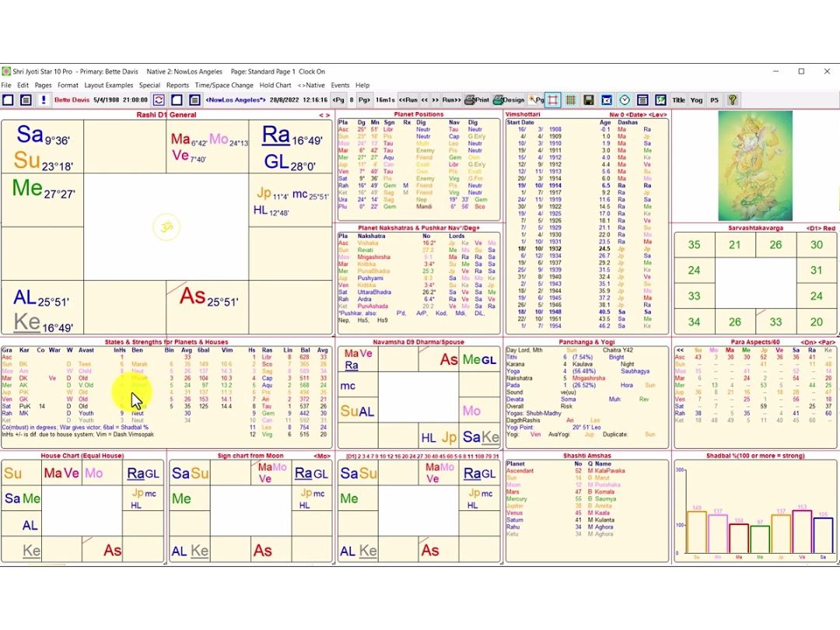Click the P5 button
Image resolution: width=840 pixels, height=630 pixels.
point(714,100)
